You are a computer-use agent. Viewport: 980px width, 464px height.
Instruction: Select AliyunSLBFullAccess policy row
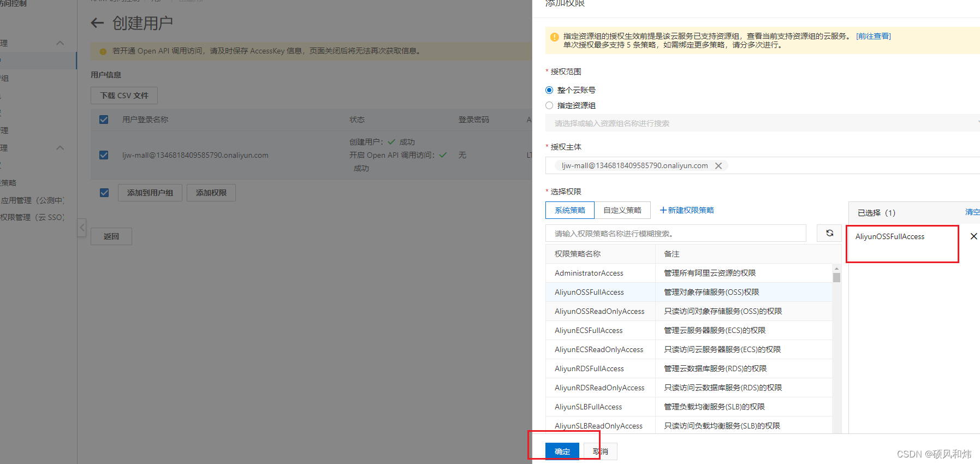(x=688, y=407)
